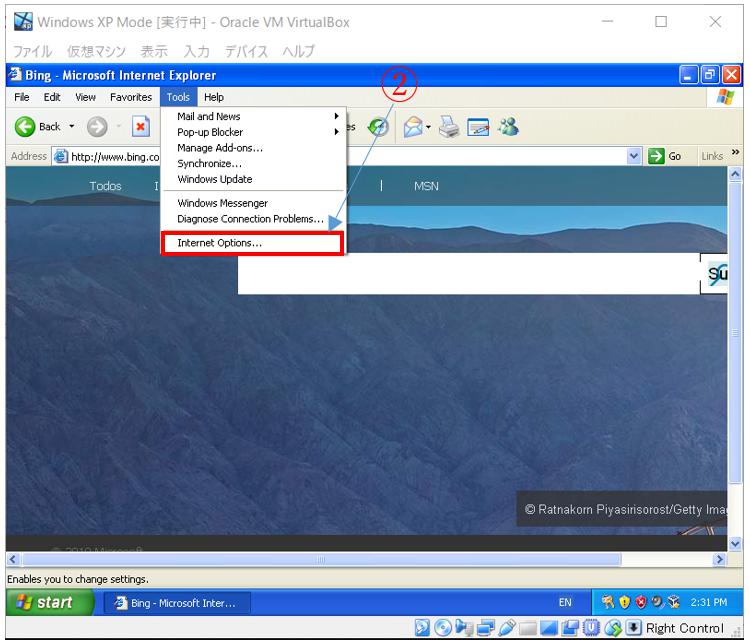Expand the Mail and News submenu

252,116
